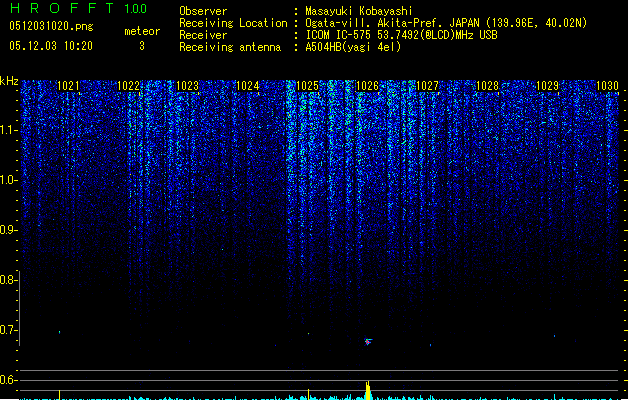Click the 1.0 kHz axis label

click(8, 180)
